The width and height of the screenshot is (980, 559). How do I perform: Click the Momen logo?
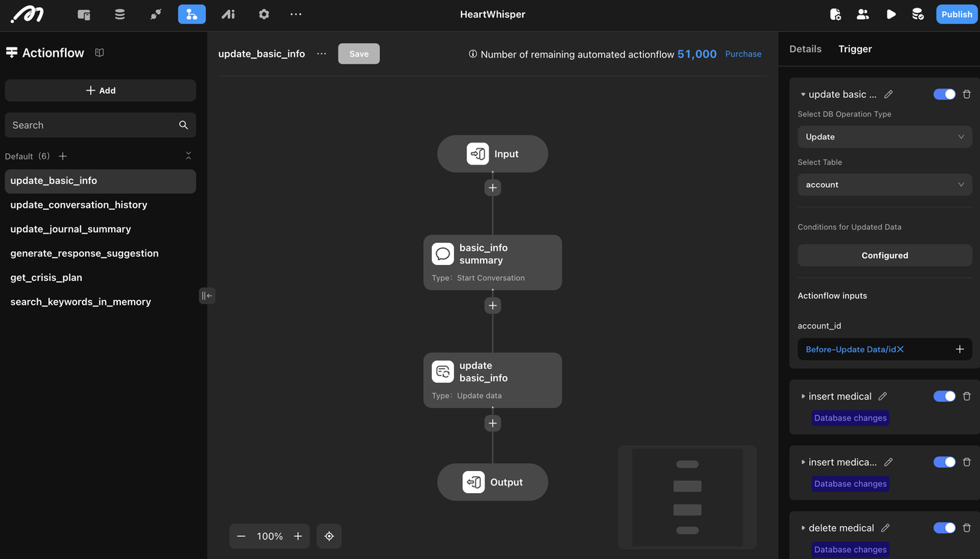[x=28, y=15]
